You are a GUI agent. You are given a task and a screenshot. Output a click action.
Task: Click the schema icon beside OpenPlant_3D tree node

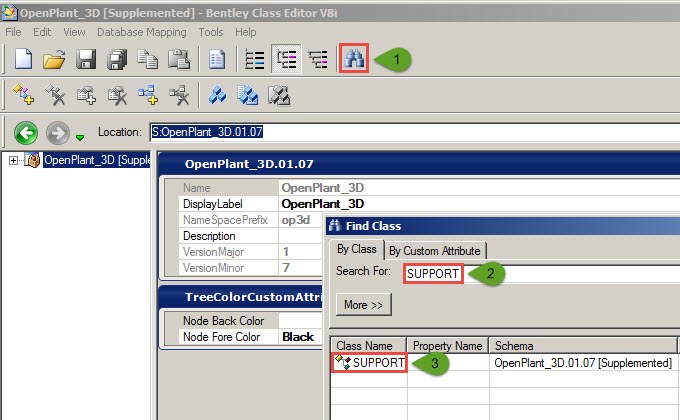click(x=32, y=160)
